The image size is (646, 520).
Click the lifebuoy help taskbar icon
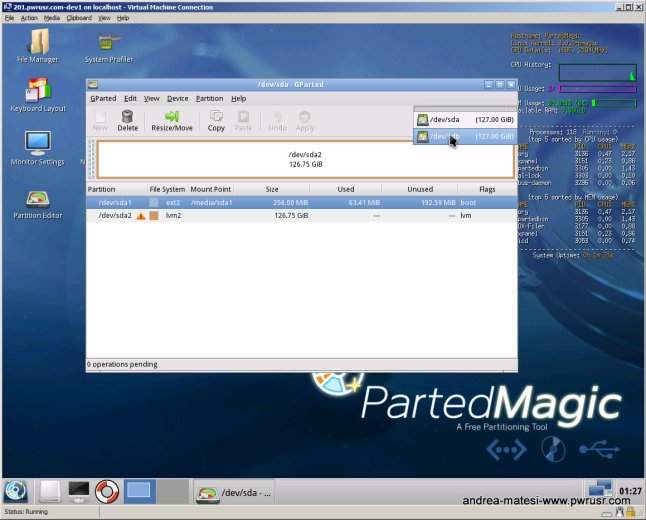(x=107, y=491)
